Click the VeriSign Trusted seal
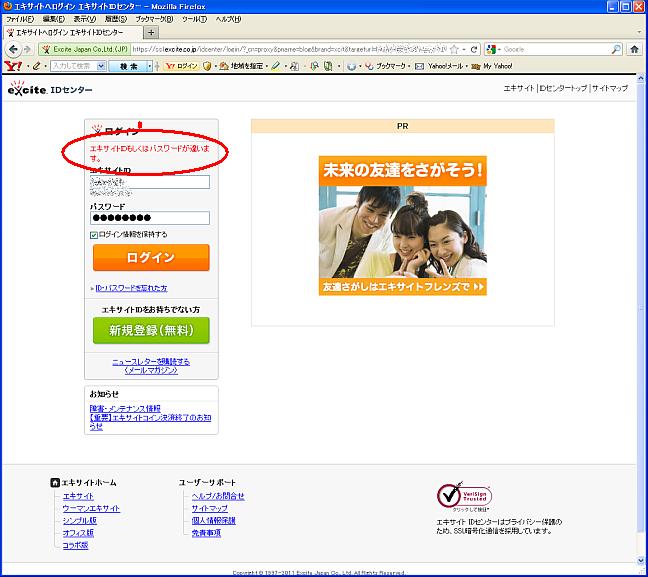Viewport: 648px width, 577px height. pos(464,496)
